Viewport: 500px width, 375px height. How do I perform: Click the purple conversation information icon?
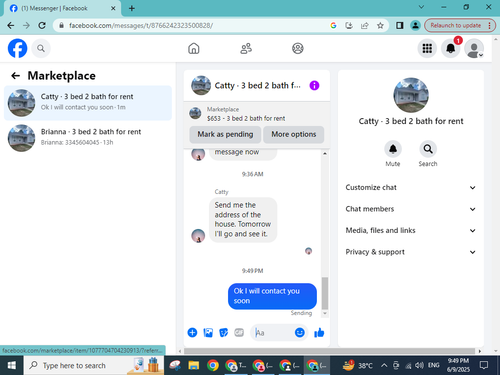tap(314, 86)
